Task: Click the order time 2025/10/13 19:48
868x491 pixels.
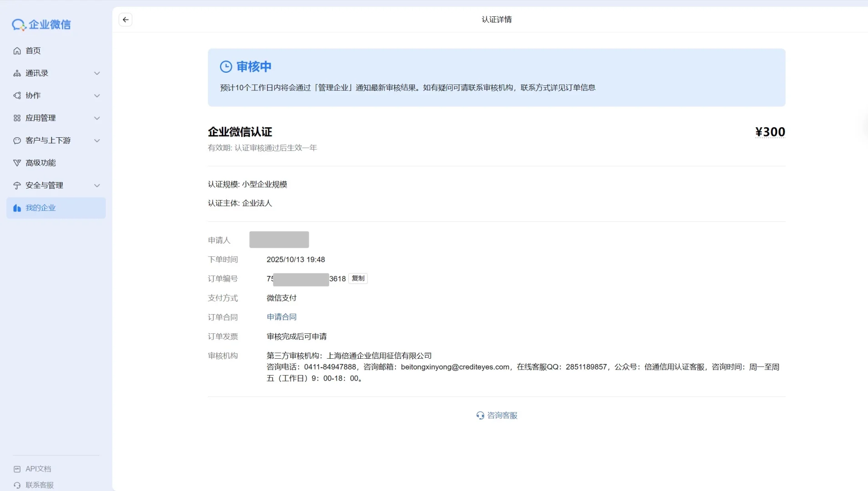Action: (296, 260)
